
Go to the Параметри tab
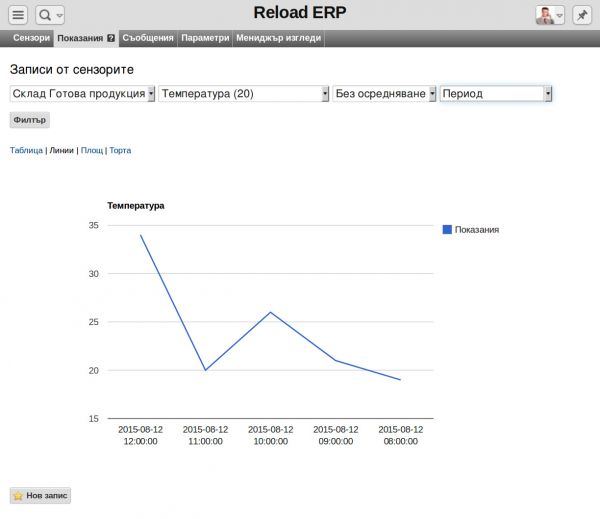pyautogui.click(x=205, y=38)
